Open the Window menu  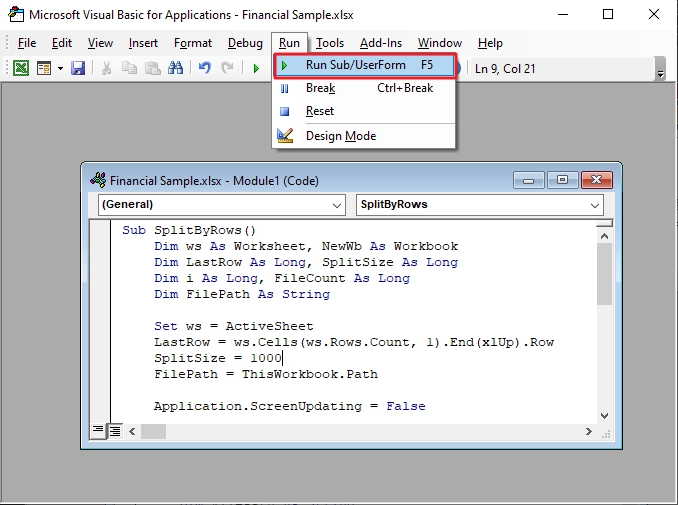(440, 43)
